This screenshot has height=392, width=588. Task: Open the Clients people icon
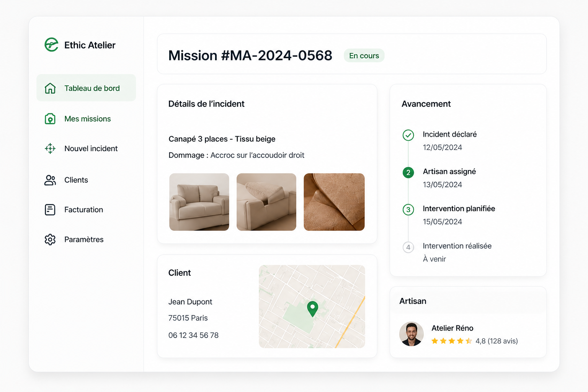click(x=50, y=180)
